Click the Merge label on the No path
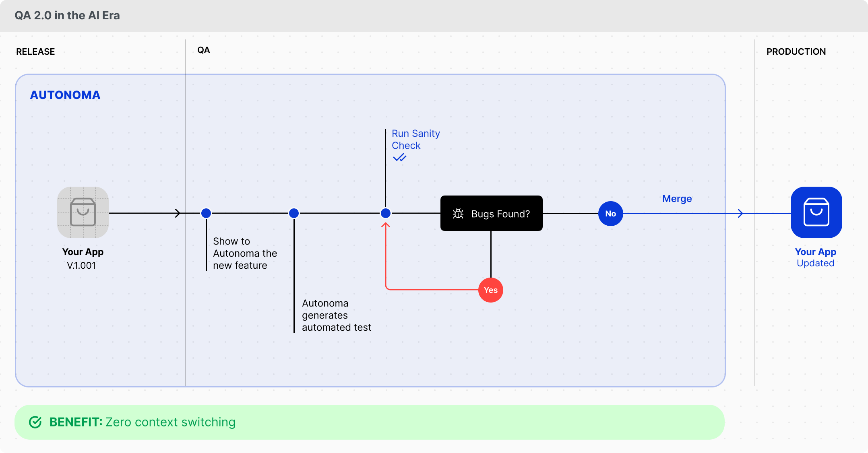The height and width of the screenshot is (453, 868). coord(677,198)
